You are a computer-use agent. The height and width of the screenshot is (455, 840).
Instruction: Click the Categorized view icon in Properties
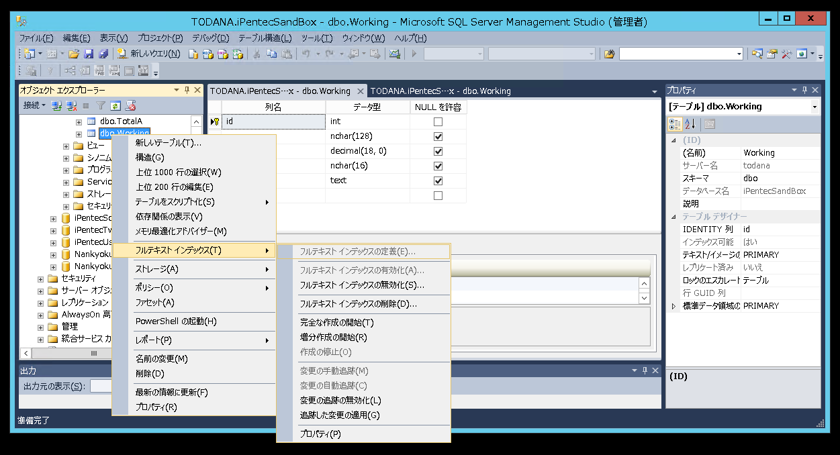pos(675,124)
